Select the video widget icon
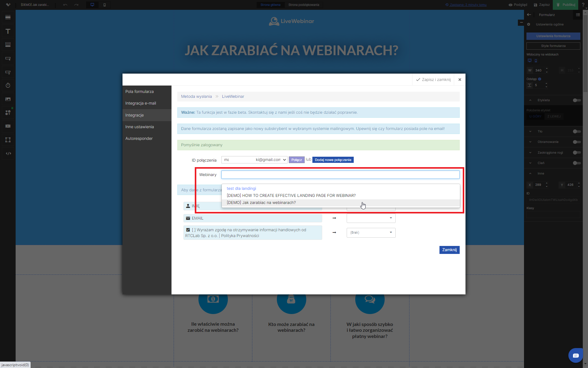588x368 pixels. (x=8, y=126)
